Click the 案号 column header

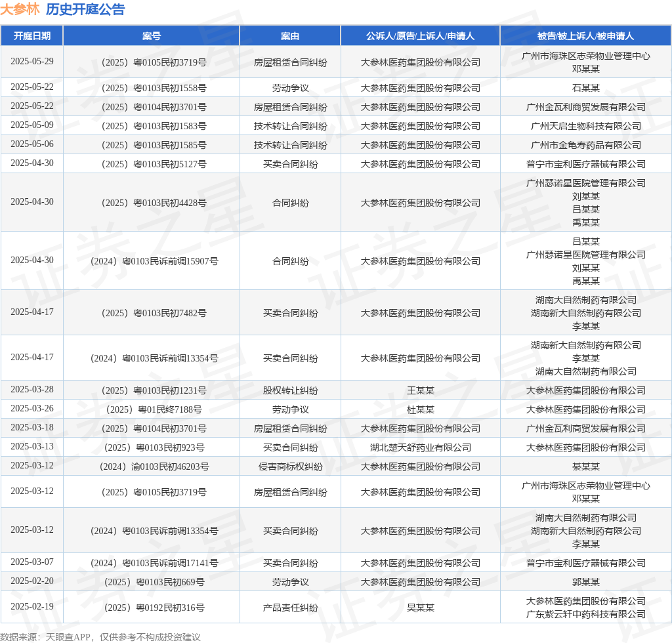tap(152, 36)
